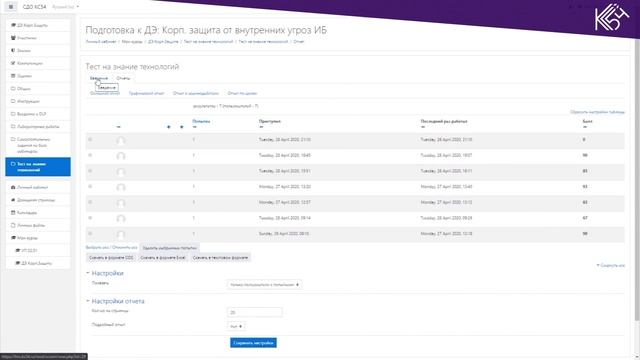This screenshot has width=640, height=360.
Task: Sort by Попытки column header
Action: (201, 121)
